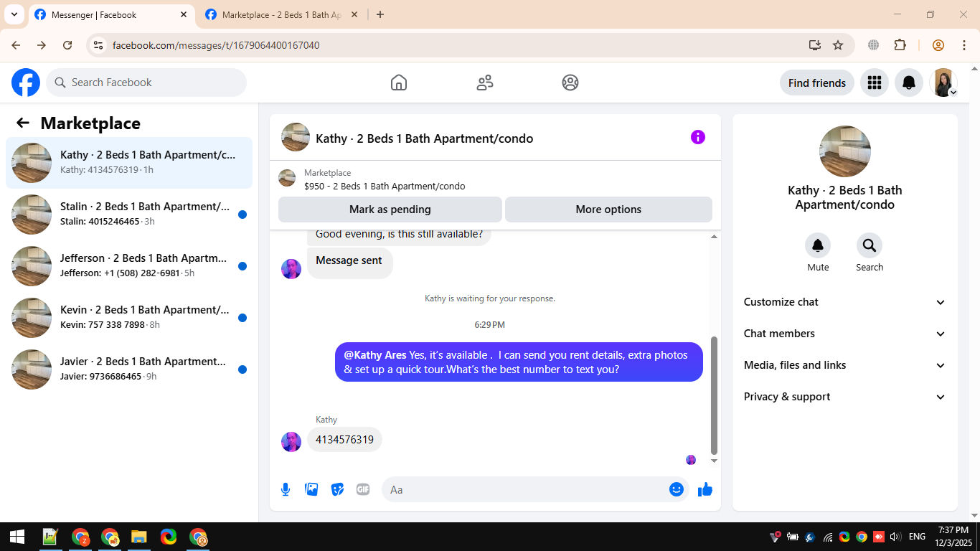Bookmark this page with the star icon
Screen dimensions: 980x551
click(x=838, y=45)
